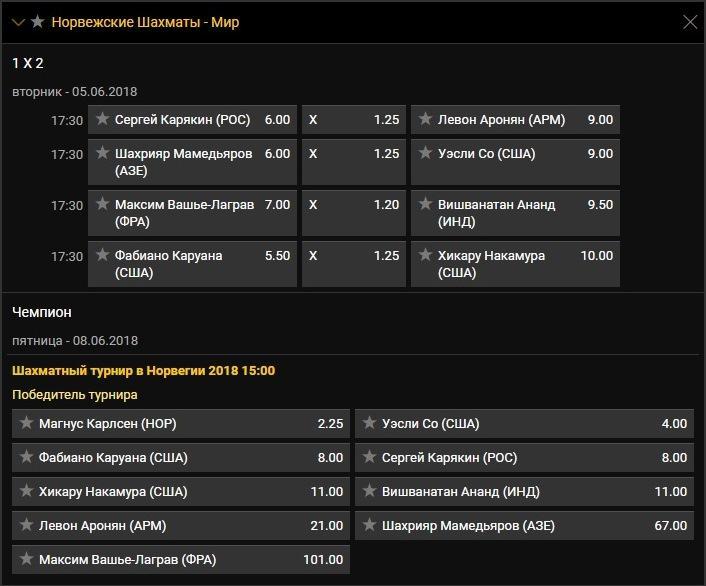
Task: Pick Магнус Карлсен to win at 2.25
Action: pyautogui.click(x=181, y=424)
